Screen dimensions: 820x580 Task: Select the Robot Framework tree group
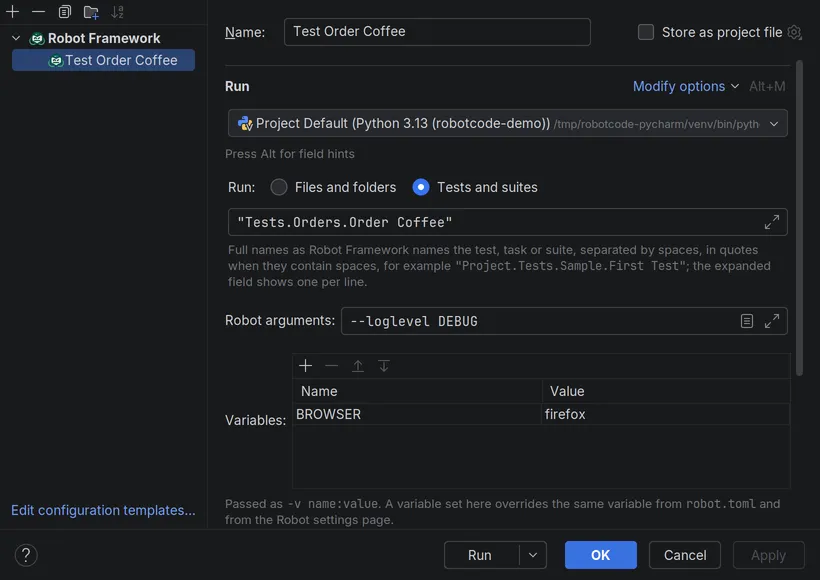[x=104, y=38]
